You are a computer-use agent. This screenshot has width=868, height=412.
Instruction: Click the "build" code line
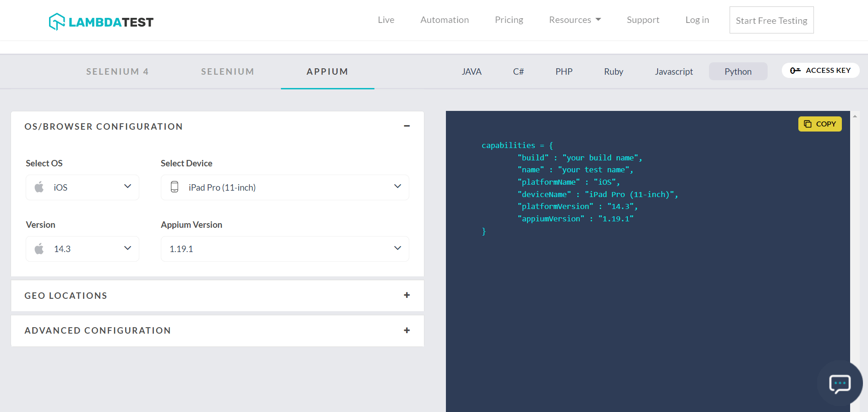(x=580, y=158)
